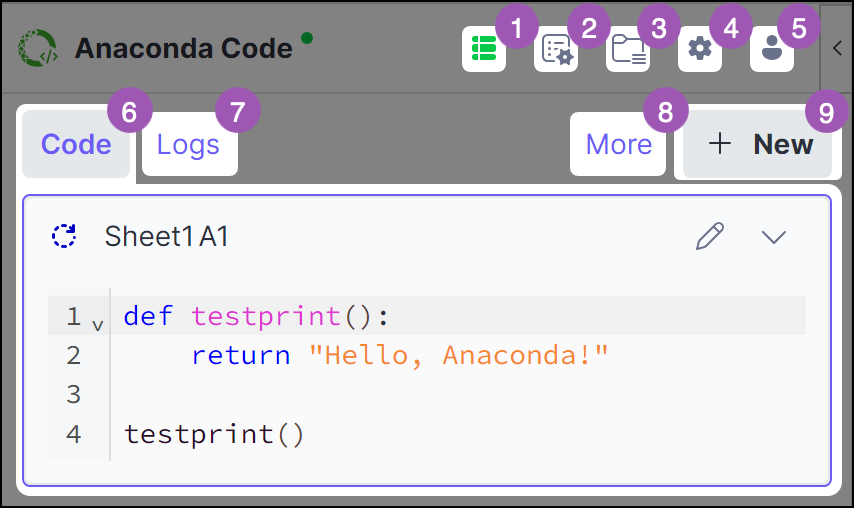Viewport: 854px width, 508px height.
Task: Open the folder files icon
Action: (x=627, y=49)
